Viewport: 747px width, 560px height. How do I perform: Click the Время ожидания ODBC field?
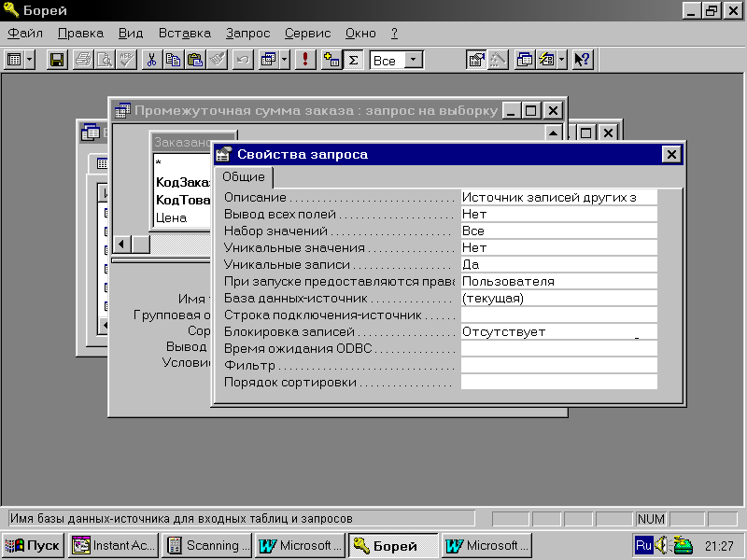point(558,348)
